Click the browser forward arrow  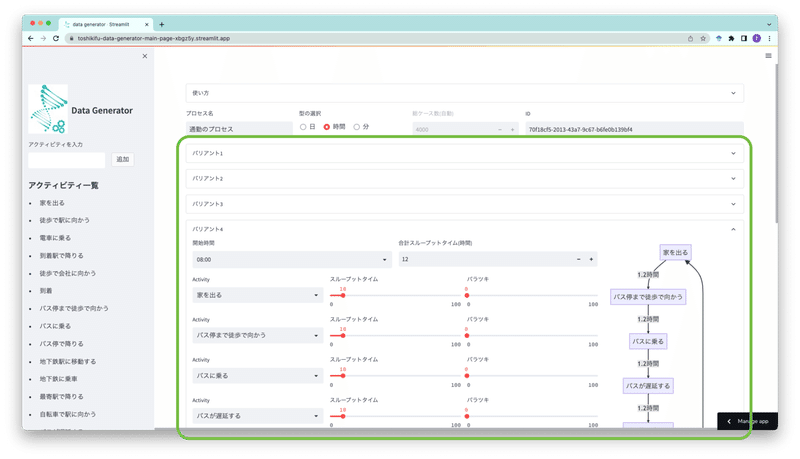[x=43, y=38]
